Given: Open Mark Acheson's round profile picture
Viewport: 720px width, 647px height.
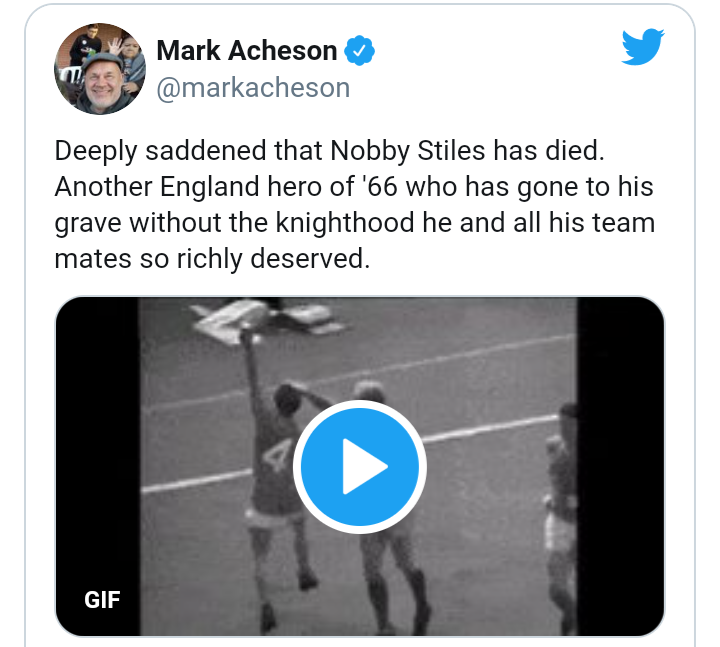Looking at the screenshot, I should pos(100,69).
